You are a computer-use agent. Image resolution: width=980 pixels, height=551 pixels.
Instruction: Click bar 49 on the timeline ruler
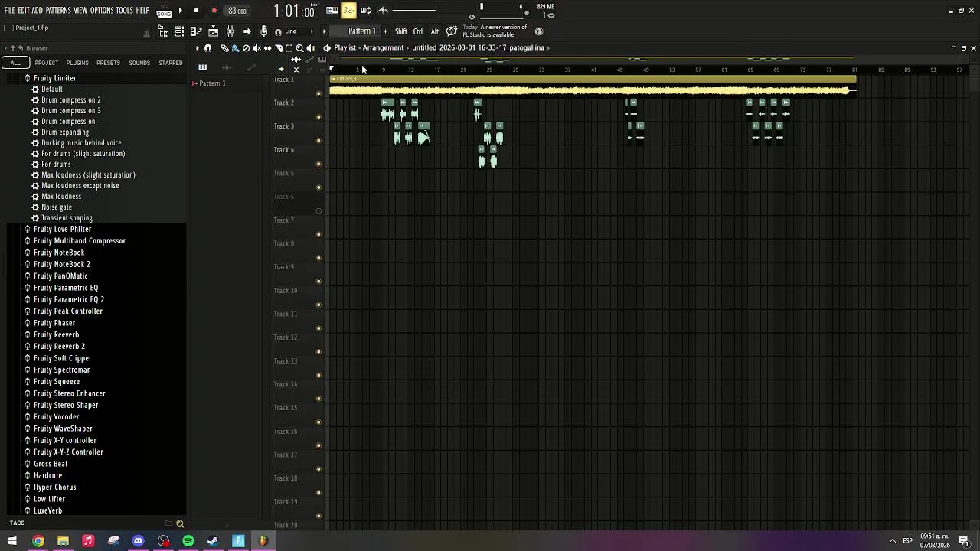tap(645, 70)
